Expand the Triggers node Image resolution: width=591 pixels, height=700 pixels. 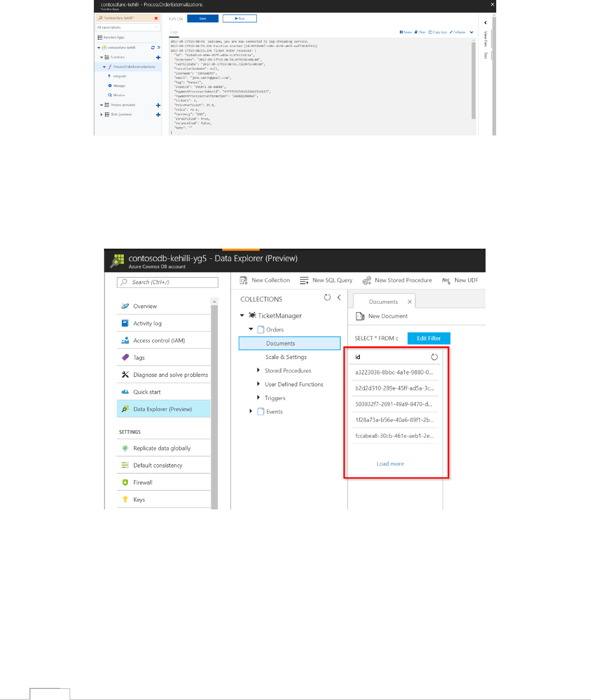coord(258,398)
